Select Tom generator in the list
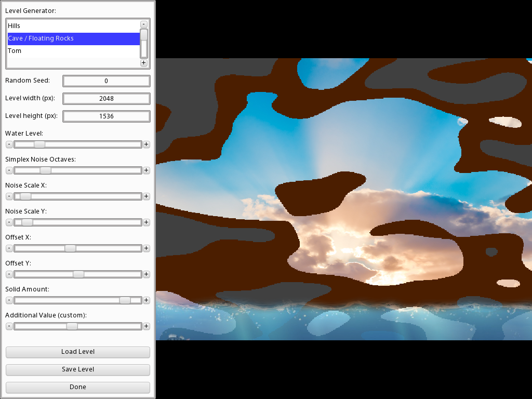Screen dimensions: 532x399 (x=73, y=51)
